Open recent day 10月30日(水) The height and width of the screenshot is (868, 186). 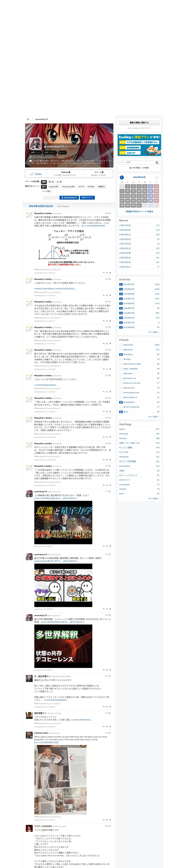125,230
